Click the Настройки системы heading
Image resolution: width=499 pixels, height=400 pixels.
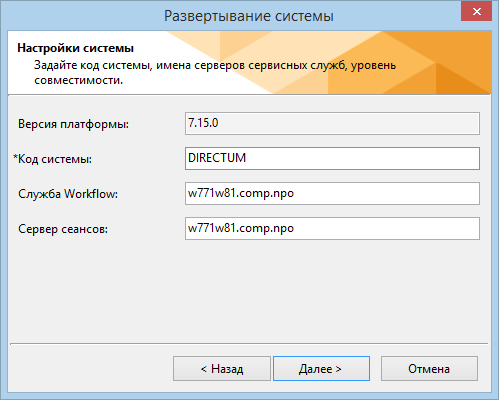pyautogui.click(x=76, y=48)
